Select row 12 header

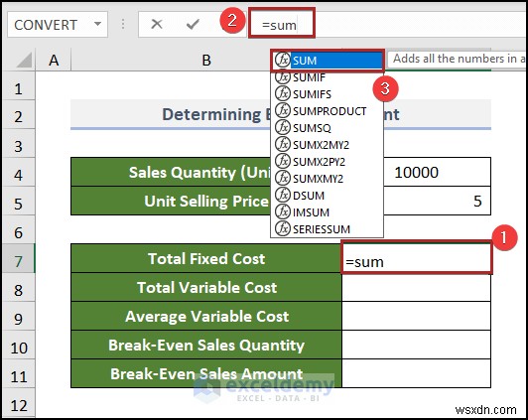18,404
